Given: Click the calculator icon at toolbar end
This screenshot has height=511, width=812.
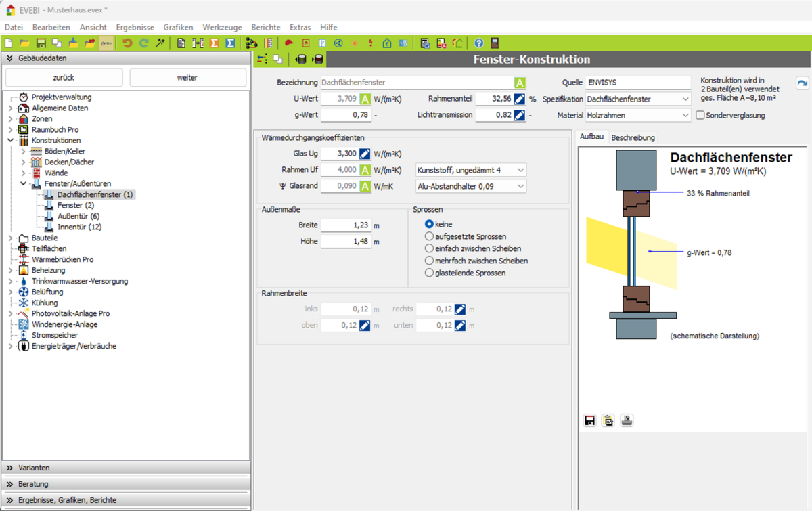Looking at the screenshot, I should click(495, 43).
